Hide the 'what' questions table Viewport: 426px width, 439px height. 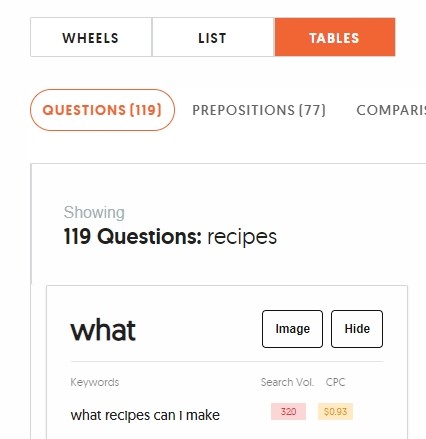[357, 329]
